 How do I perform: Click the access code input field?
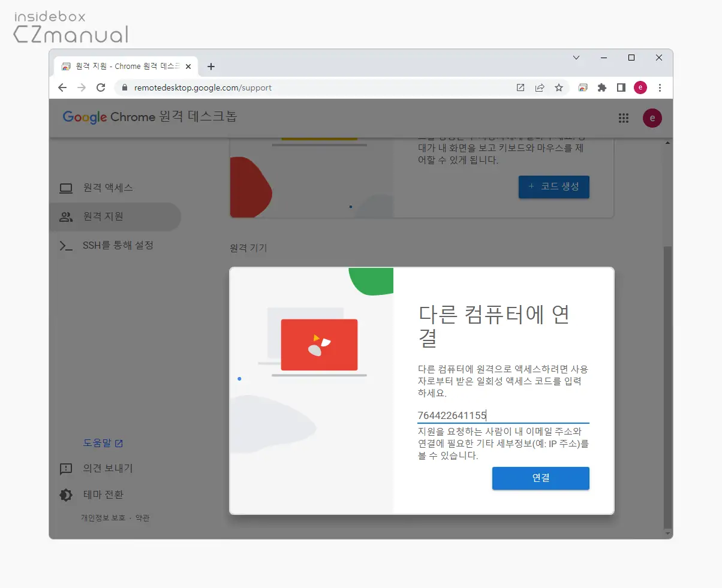pos(503,415)
